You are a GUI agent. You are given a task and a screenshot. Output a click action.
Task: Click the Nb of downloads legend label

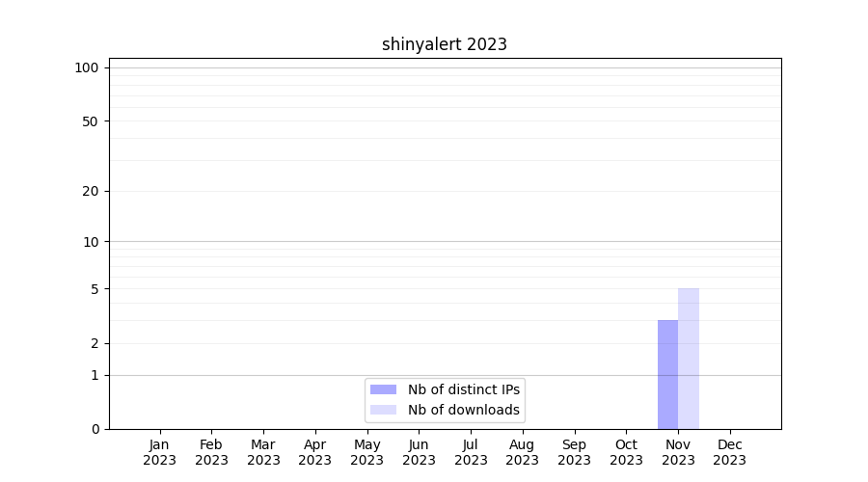coord(464,410)
